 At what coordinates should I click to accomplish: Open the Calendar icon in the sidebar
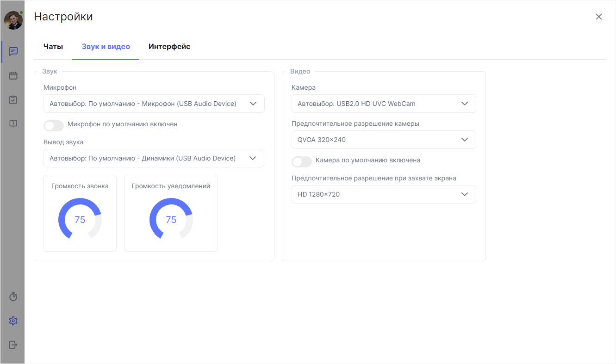[12, 75]
